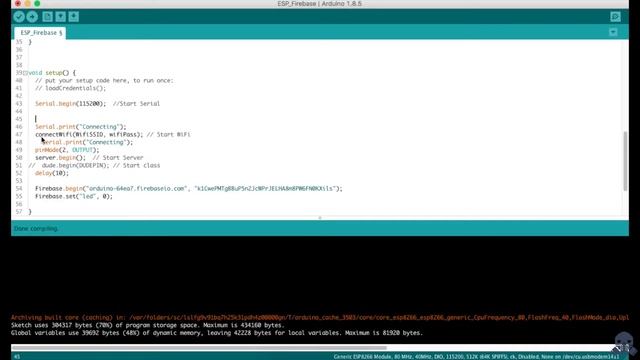Click the console horizontal scrollbar
This screenshot has width=640, height=360.
(x=199, y=348)
